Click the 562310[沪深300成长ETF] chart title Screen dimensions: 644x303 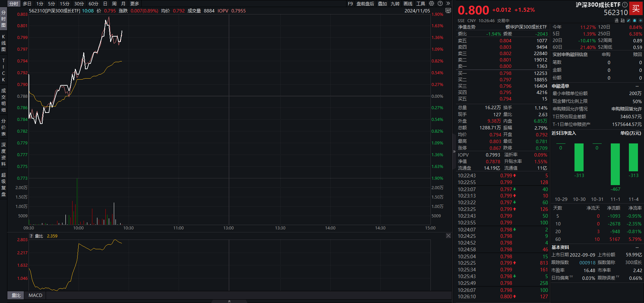[x=54, y=11]
